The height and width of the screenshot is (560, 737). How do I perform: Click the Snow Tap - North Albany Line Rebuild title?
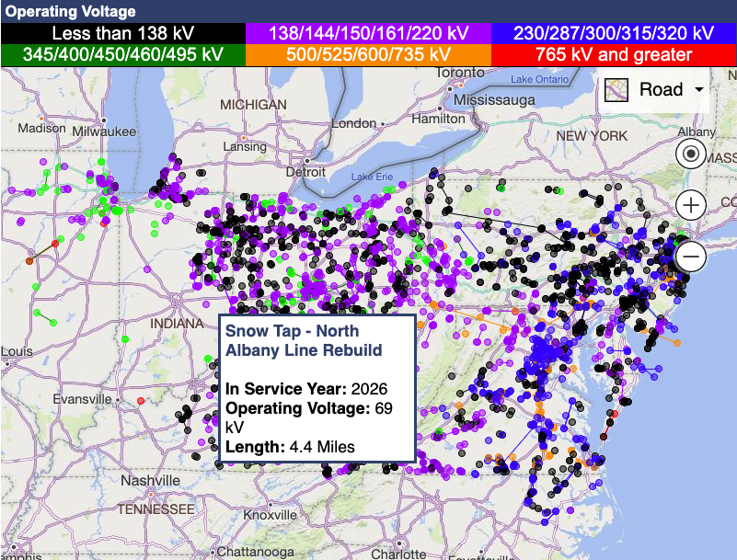click(x=304, y=340)
